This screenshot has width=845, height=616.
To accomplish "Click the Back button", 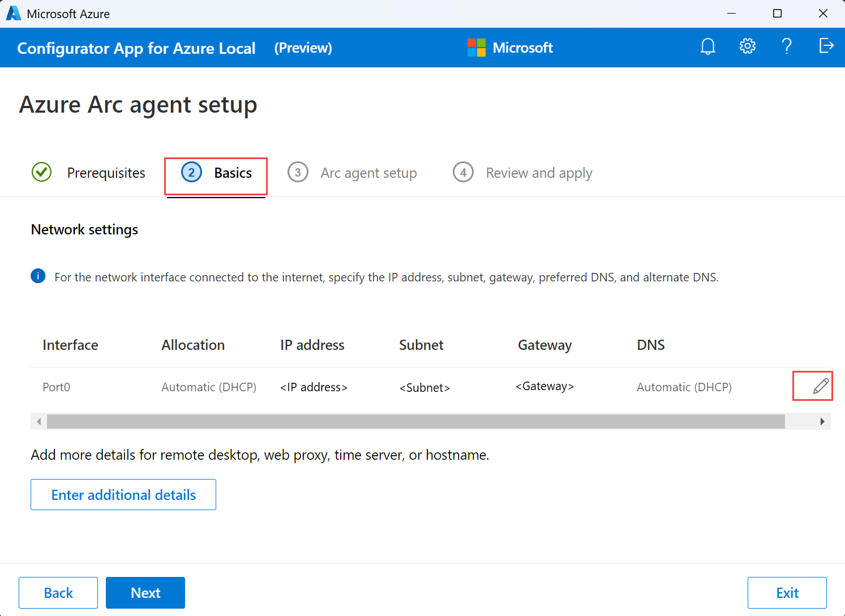I will (x=58, y=592).
